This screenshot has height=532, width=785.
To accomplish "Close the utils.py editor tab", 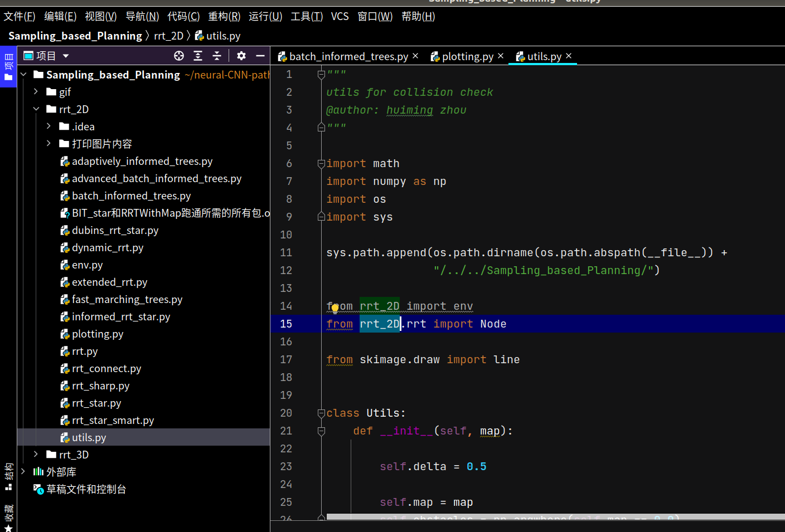I will coord(569,56).
